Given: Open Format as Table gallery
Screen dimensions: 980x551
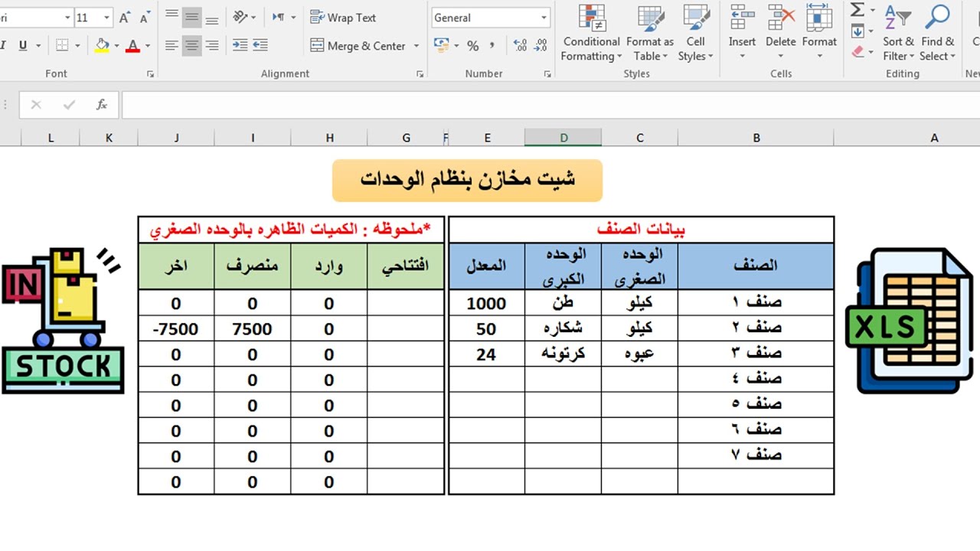Looking at the screenshot, I should tap(650, 34).
